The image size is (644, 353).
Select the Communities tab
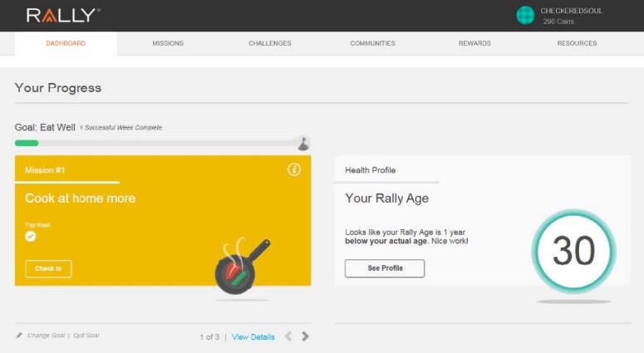(x=372, y=43)
